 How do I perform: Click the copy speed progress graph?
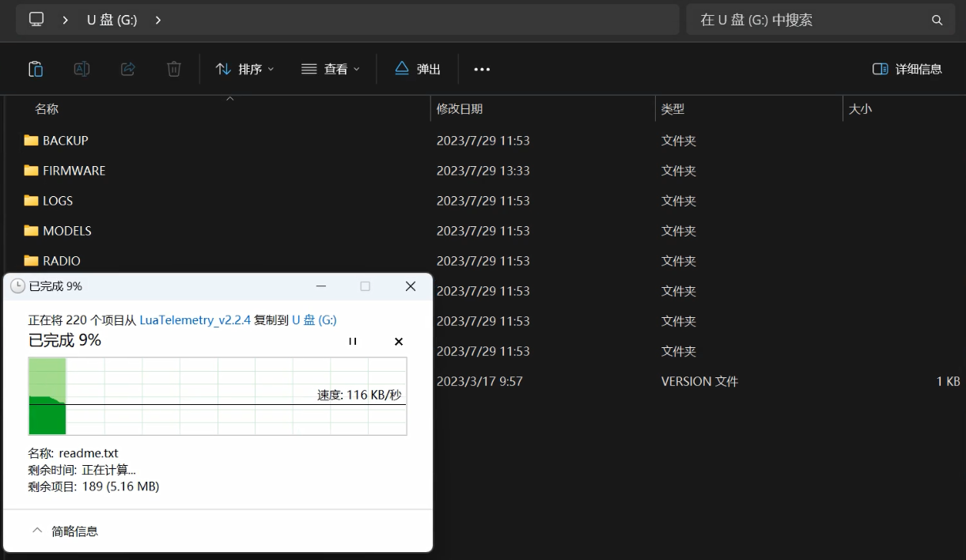coord(218,395)
